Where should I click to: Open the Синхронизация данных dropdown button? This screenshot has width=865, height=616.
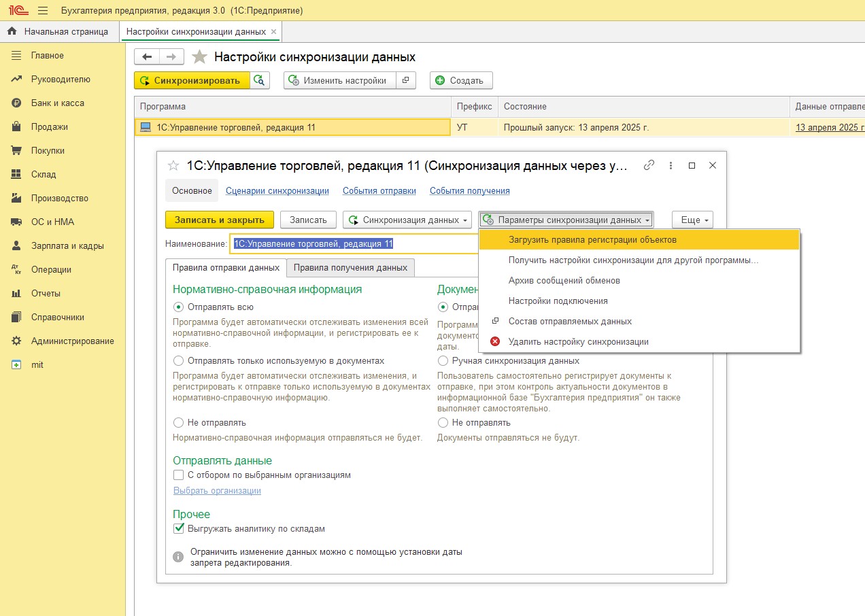(407, 220)
